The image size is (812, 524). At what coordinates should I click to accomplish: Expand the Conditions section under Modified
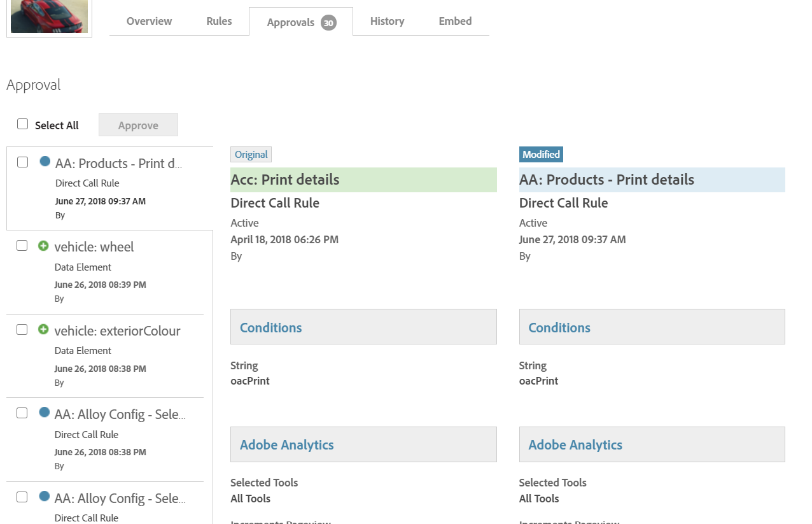559,327
